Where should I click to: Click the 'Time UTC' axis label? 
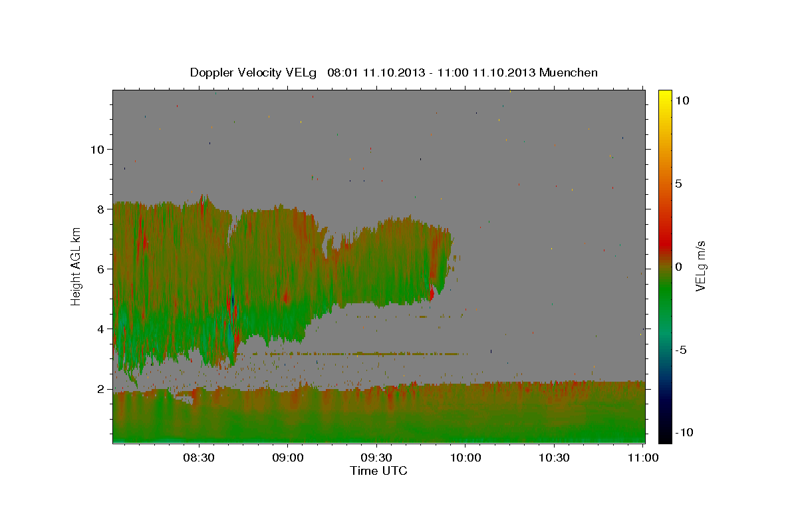point(378,471)
